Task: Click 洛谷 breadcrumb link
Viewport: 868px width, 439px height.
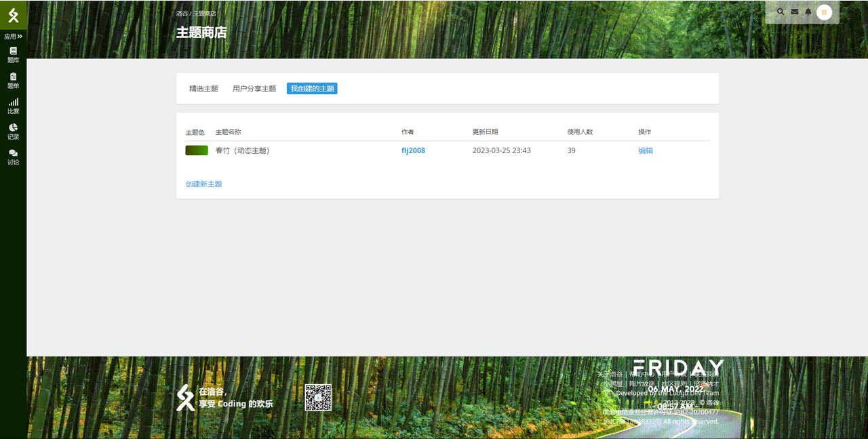Action: (182, 14)
